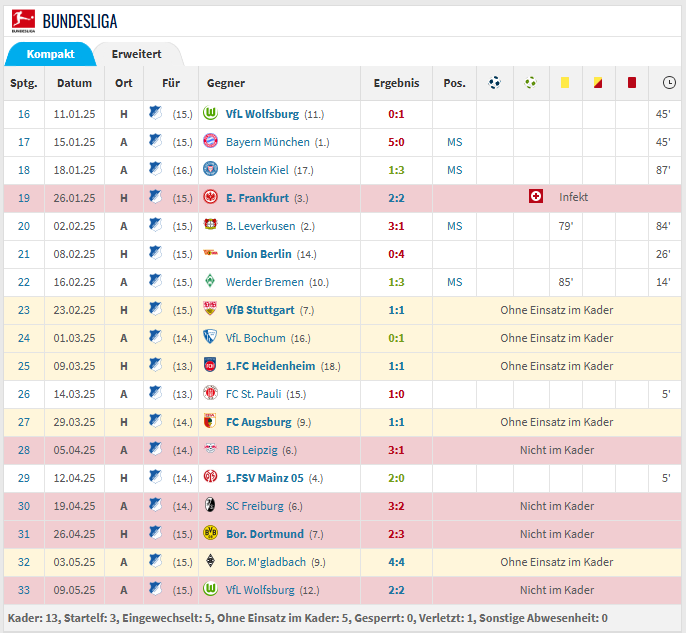Click the minutes played clock header

669,83
